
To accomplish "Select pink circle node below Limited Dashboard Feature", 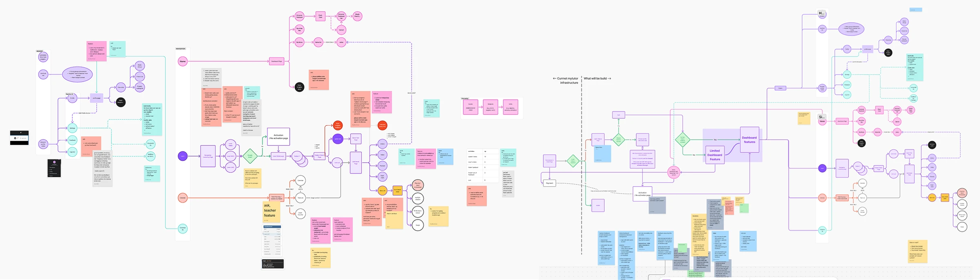I will tap(674, 172).
